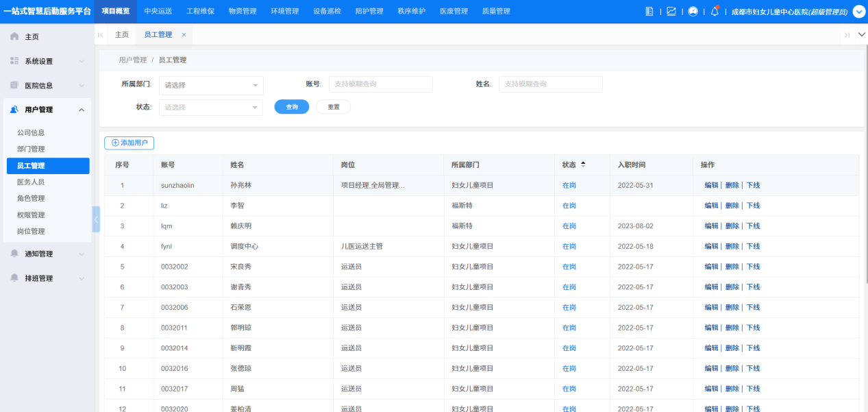Click 下线 for 谢青秀
Viewport: 868px width, 412px height.
(x=753, y=287)
